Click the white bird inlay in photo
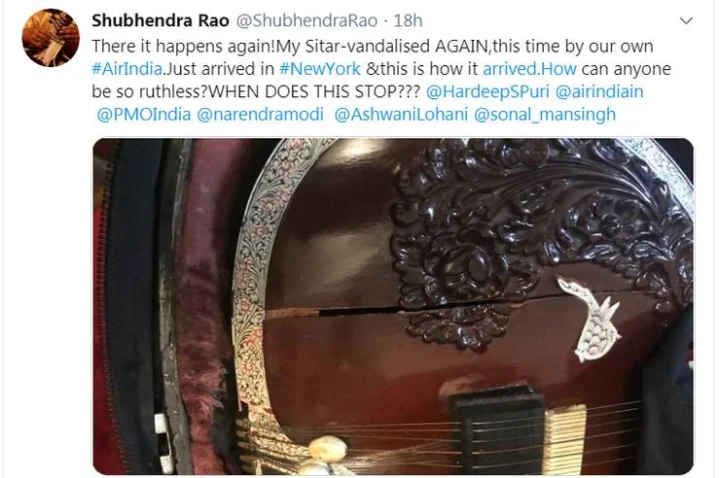The width and height of the screenshot is (720, 478). (590, 318)
